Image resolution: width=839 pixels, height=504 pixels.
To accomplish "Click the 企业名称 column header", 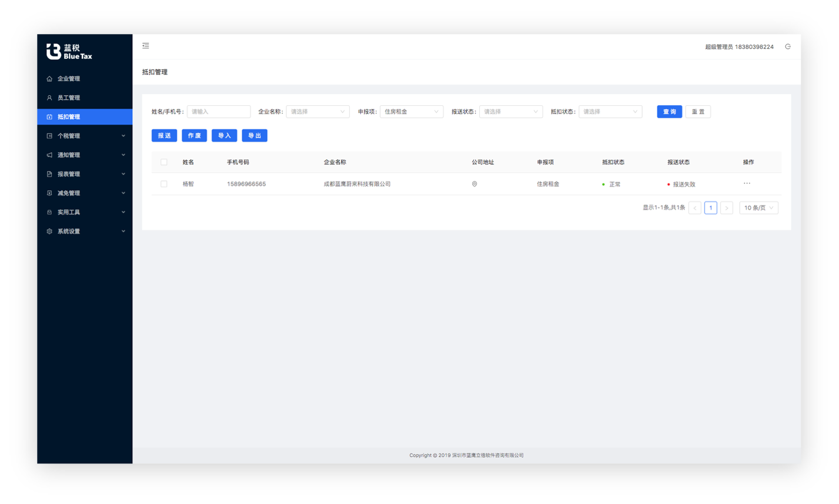I will point(335,162).
